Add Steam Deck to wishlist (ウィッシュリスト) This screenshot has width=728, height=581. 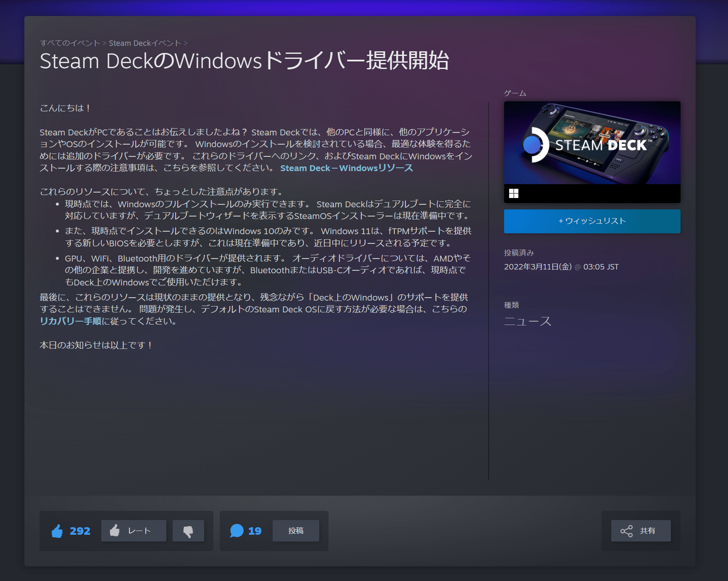pyautogui.click(x=592, y=221)
